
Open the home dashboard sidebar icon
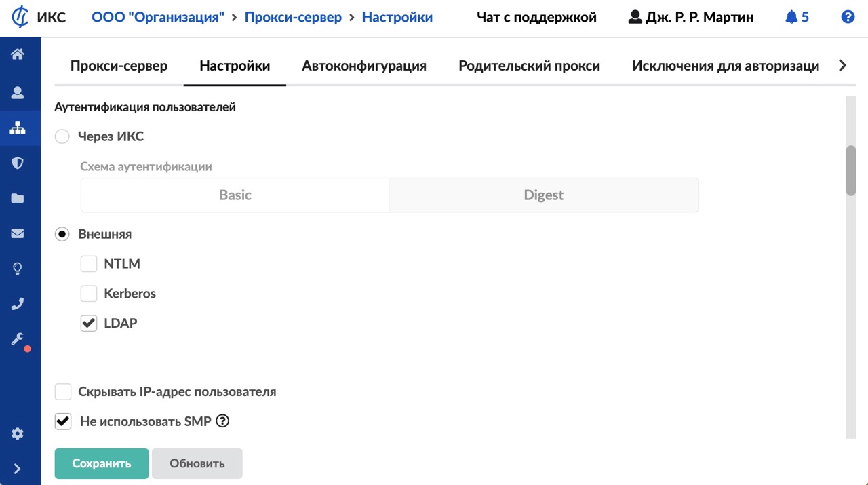point(18,54)
